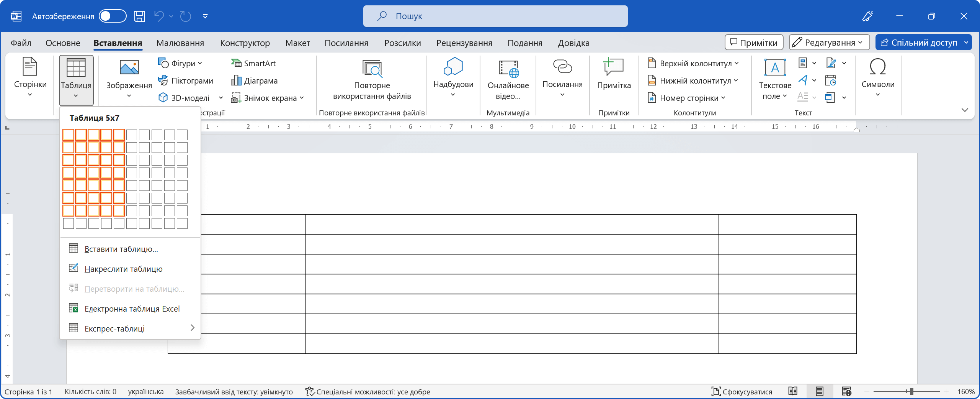The image size is (980, 399).
Task: Switch to the Рецензування tab
Action: (464, 43)
